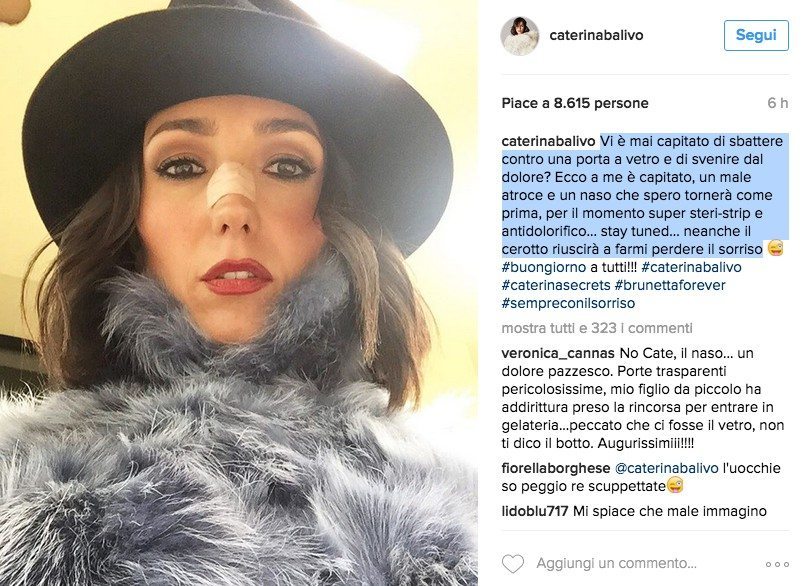View who liked: Piace a 8.615 persone

[575, 103]
